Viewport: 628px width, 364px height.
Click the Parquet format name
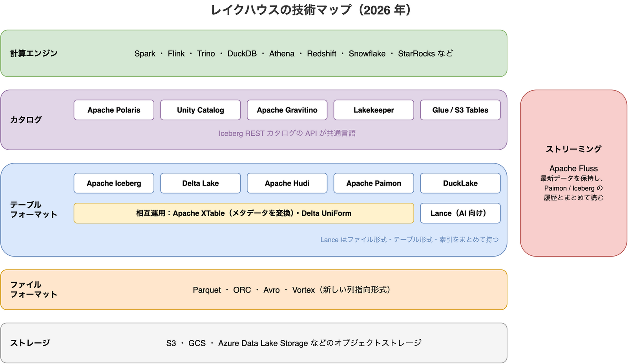pos(207,290)
